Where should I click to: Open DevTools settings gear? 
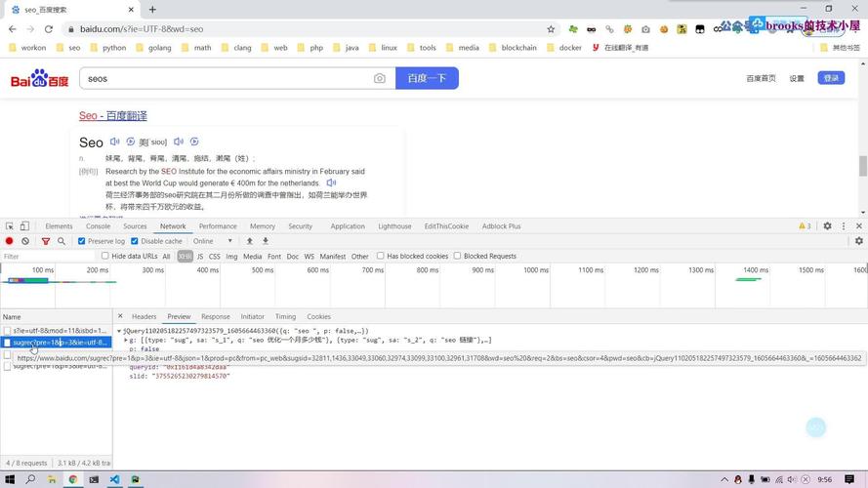point(827,226)
